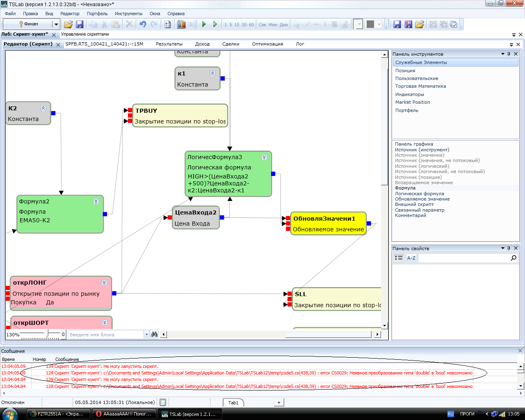Expand the block name combo box arrow
525x420 pixels.
tap(146, 335)
